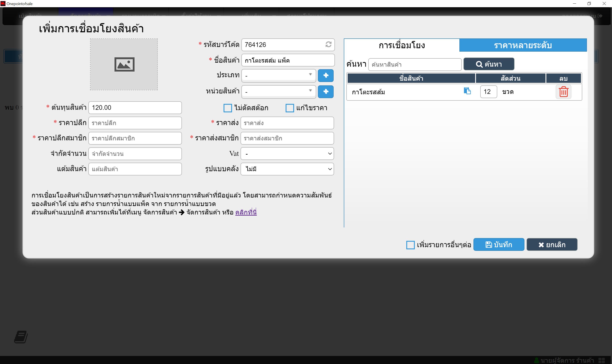
Task: Add new category with plus button
Action: (x=326, y=75)
